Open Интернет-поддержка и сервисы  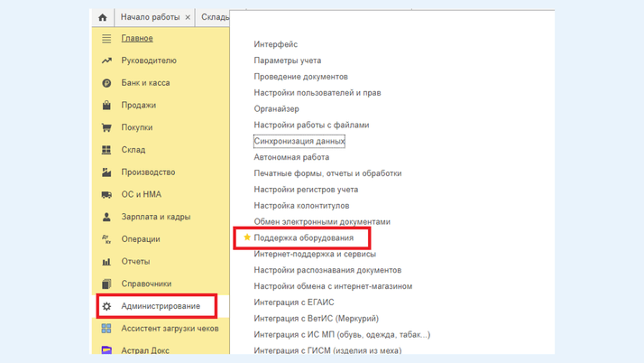[315, 254]
